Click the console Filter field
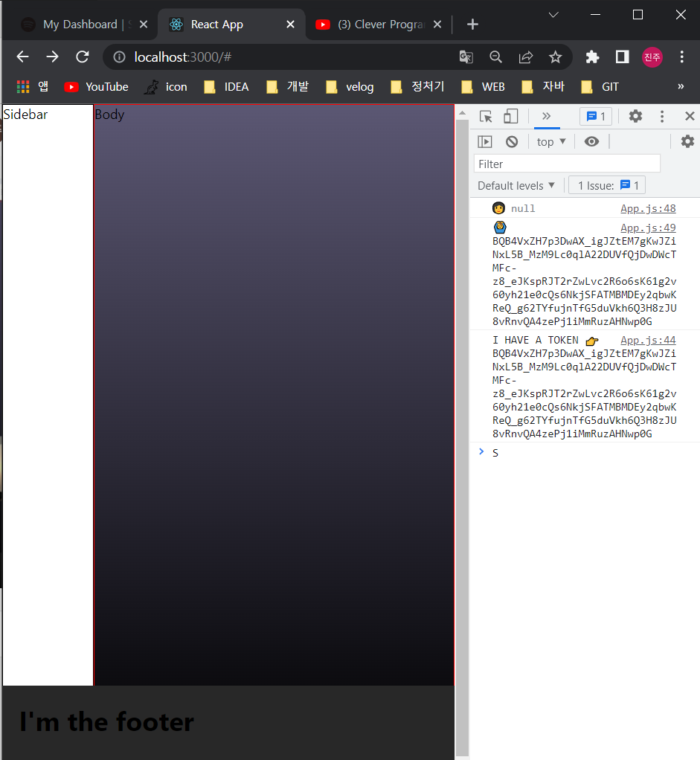The width and height of the screenshot is (700, 760). 567,164
